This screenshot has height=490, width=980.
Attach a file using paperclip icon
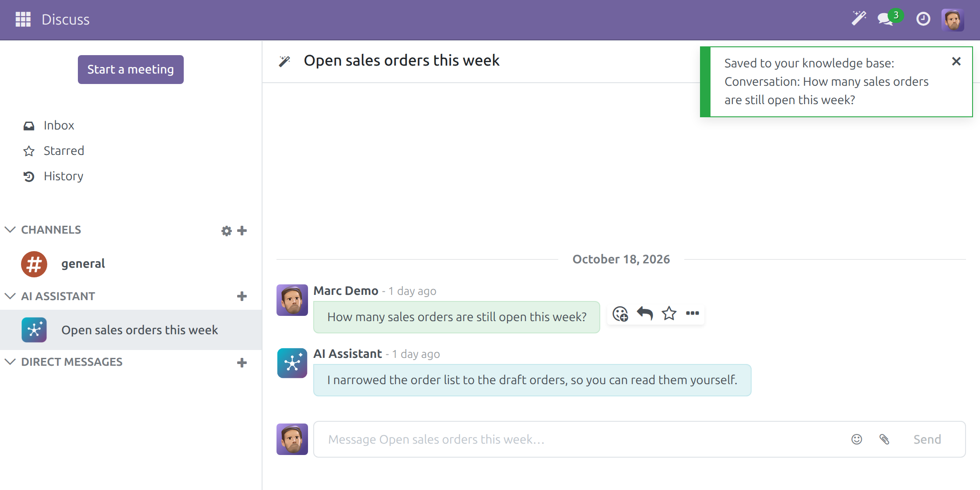tap(884, 439)
